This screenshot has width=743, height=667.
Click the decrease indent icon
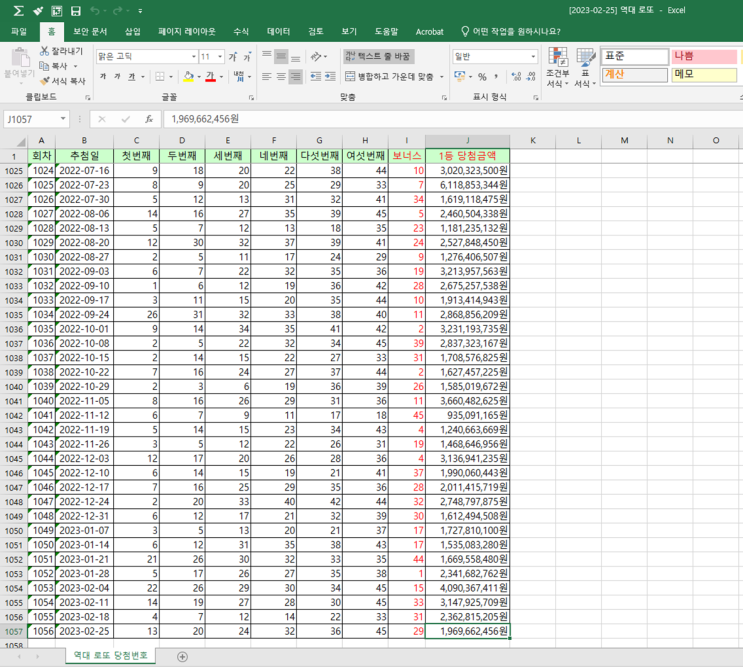tap(316, 76)
